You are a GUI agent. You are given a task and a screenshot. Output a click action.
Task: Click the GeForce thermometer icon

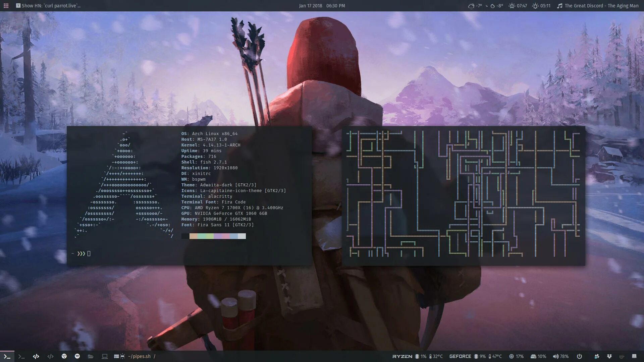[x=490, y=356]
